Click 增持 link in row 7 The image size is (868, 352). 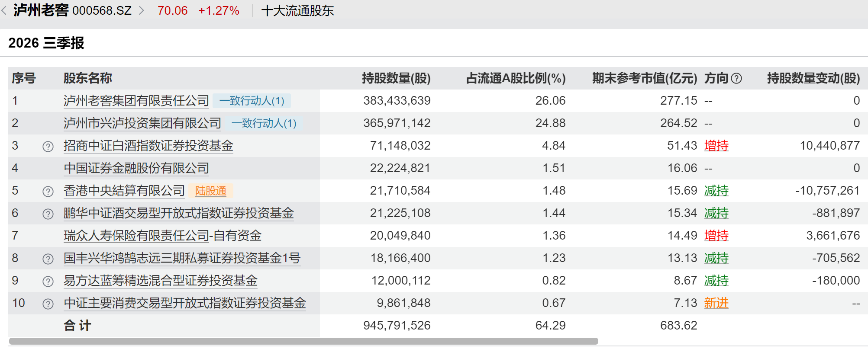716,236
